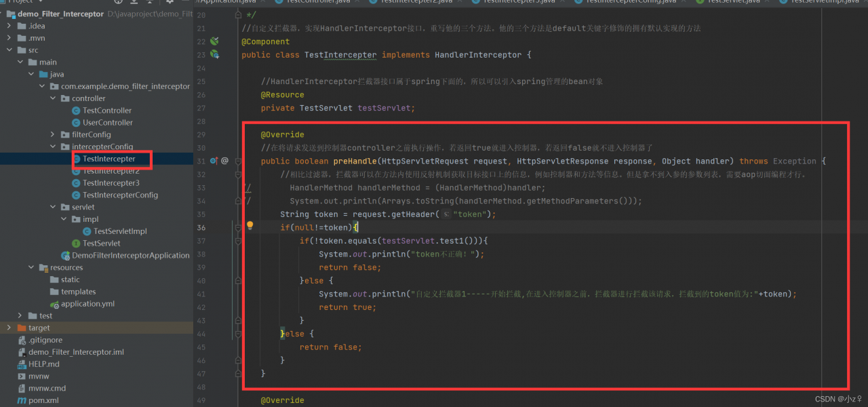Screen dimensions: 868x407
Task: Click the static folder icon
Action: 54,279
